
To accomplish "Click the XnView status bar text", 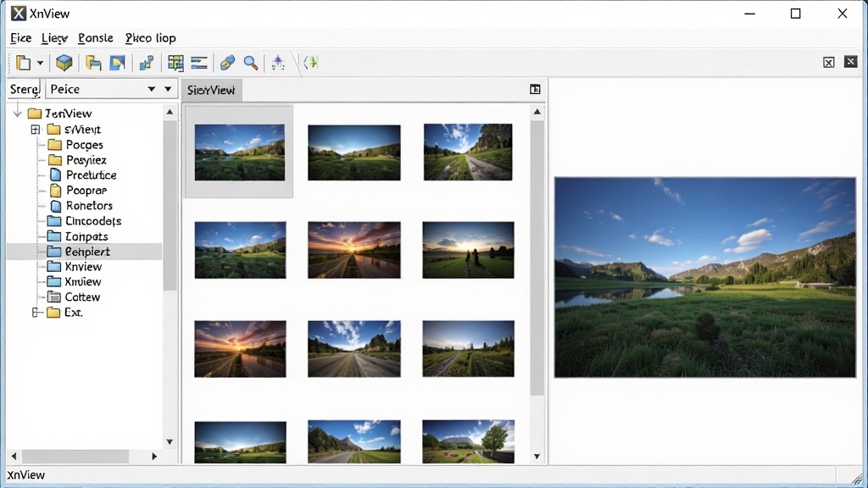I will pyautogui.click(x=26, y=475).
